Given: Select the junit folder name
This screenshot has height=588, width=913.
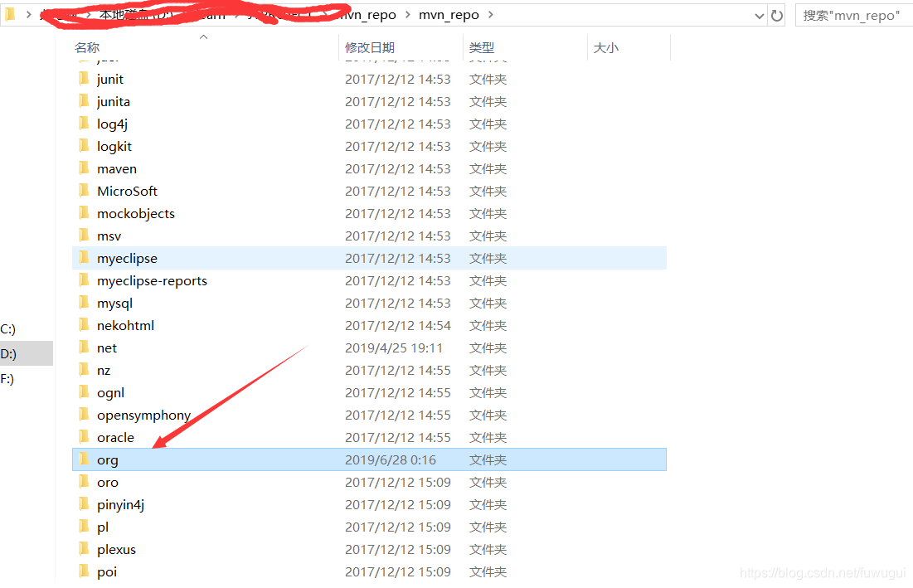Looking at the screenshot, I should [x=110, y=79].
